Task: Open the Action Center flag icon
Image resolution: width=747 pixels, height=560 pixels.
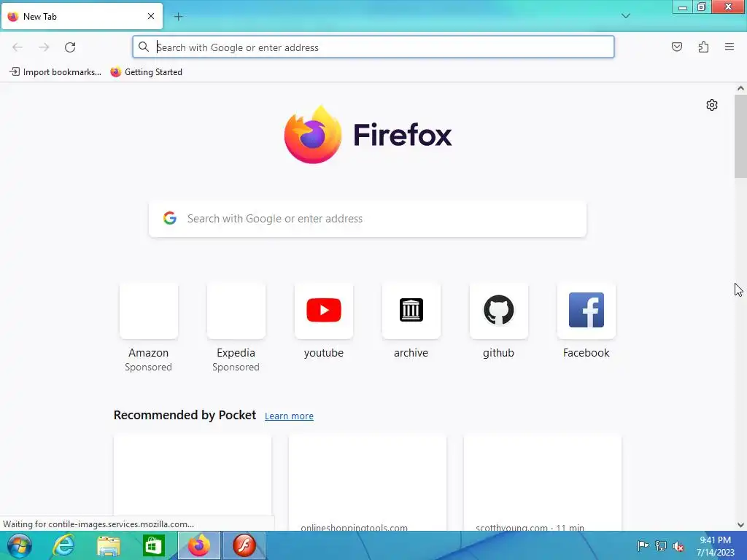Action: tap(643, 545)
